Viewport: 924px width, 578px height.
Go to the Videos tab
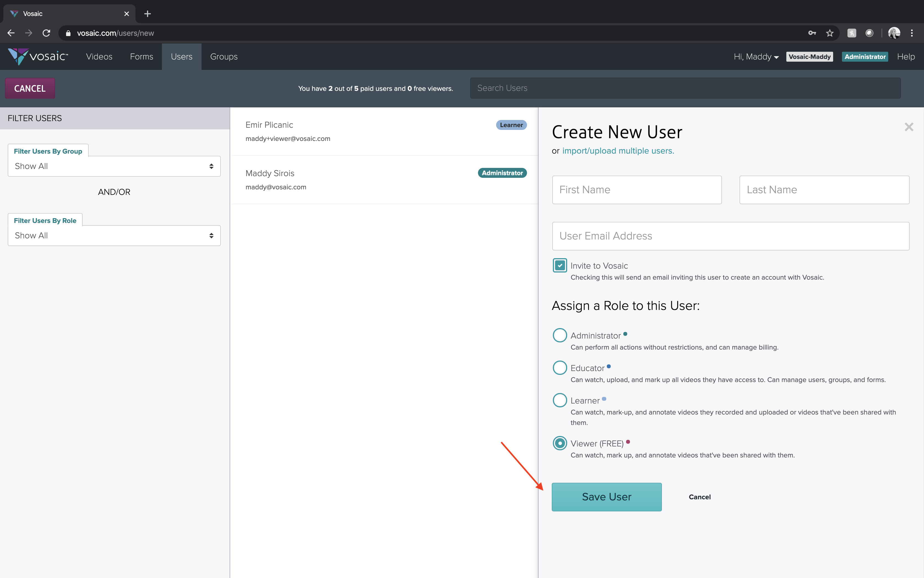tap(99, 57)
